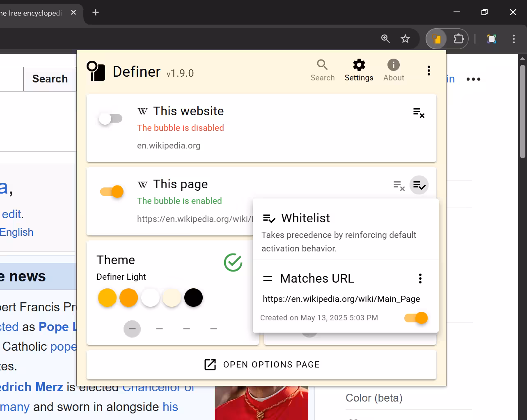Image resolution: width=527 pixels, height=420 pixels.
Task: Open the Settings tab in Definer
Action: pos(359,71)
